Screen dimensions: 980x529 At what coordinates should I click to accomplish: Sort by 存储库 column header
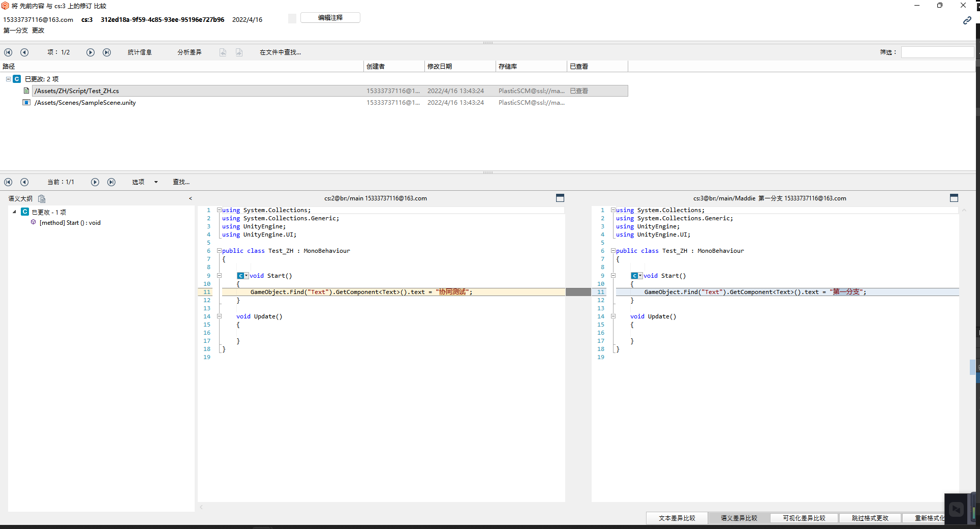531,66
